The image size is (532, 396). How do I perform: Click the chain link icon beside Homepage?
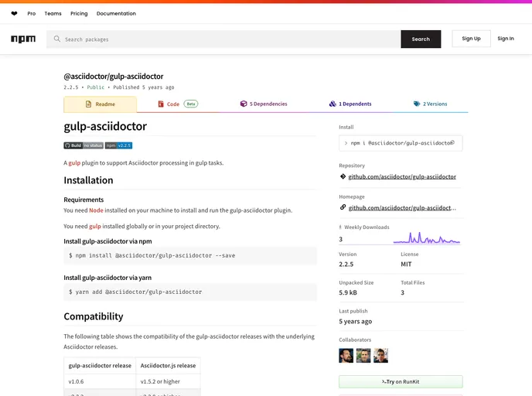[x=343, y=207]
